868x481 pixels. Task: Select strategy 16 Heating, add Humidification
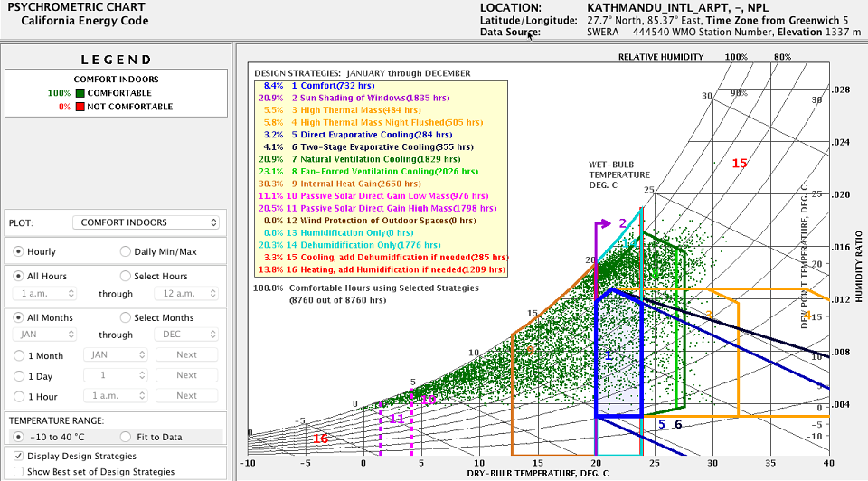[x=382, y=269]
